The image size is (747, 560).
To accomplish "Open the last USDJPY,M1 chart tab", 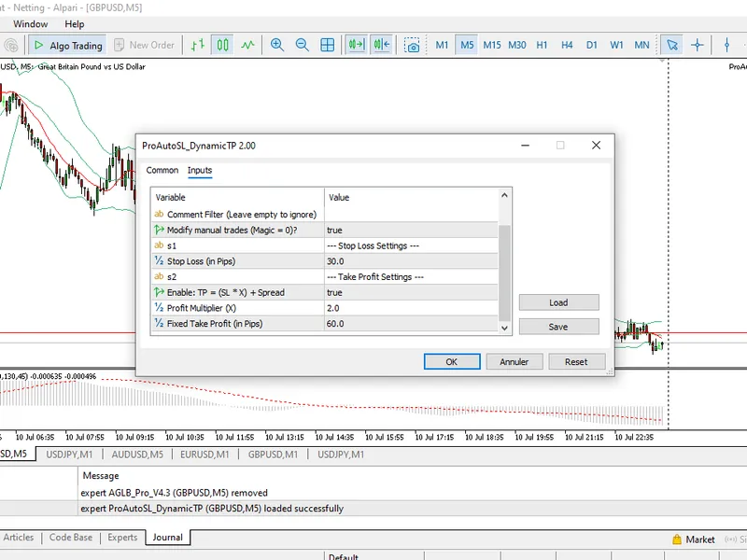I will 341,455.
